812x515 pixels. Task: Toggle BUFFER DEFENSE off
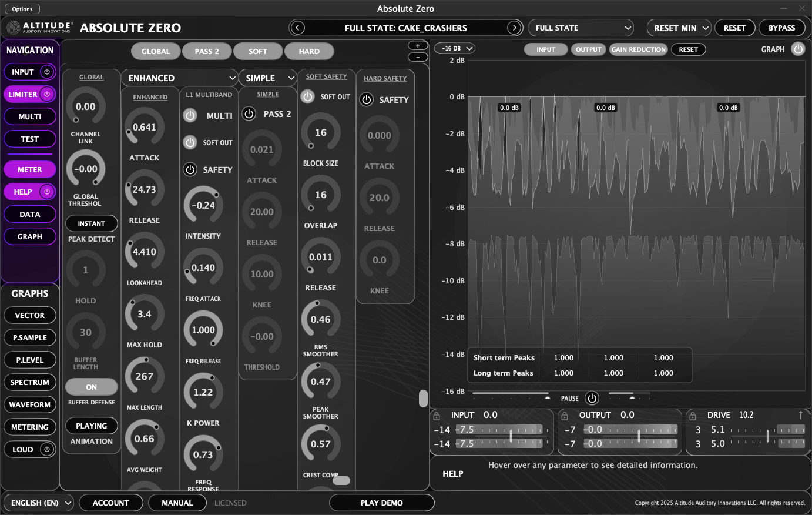(x=91, y=387)
